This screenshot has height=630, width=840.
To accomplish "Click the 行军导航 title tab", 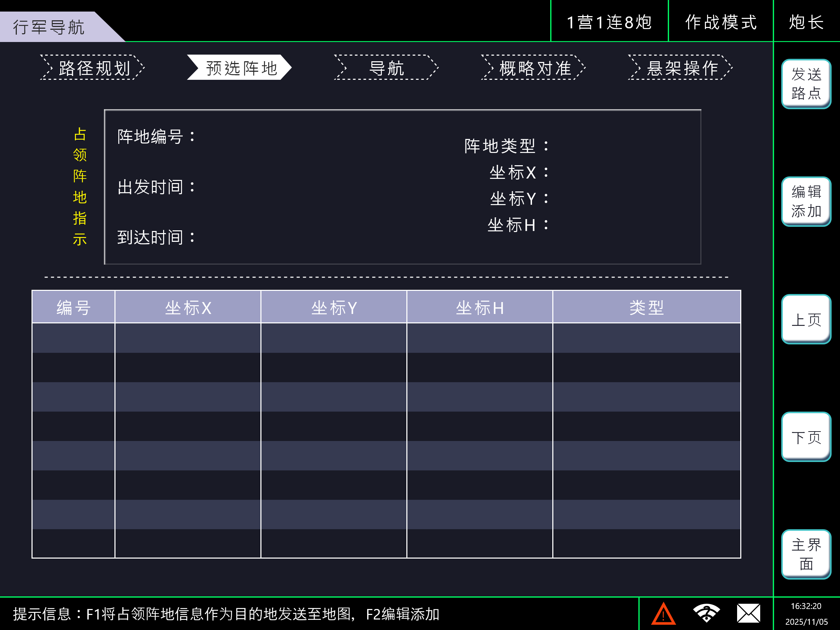I will pyautogui.click(x=49, y=27).
